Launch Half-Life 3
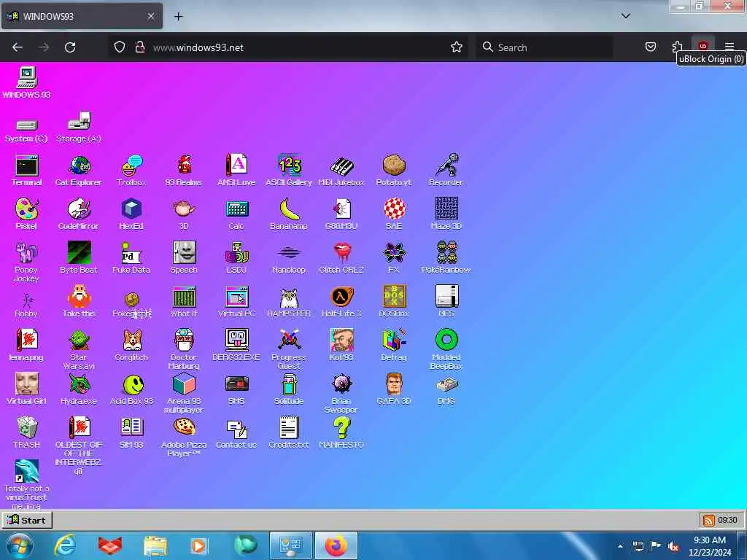 pyautogui.click(x=341, y=301)
